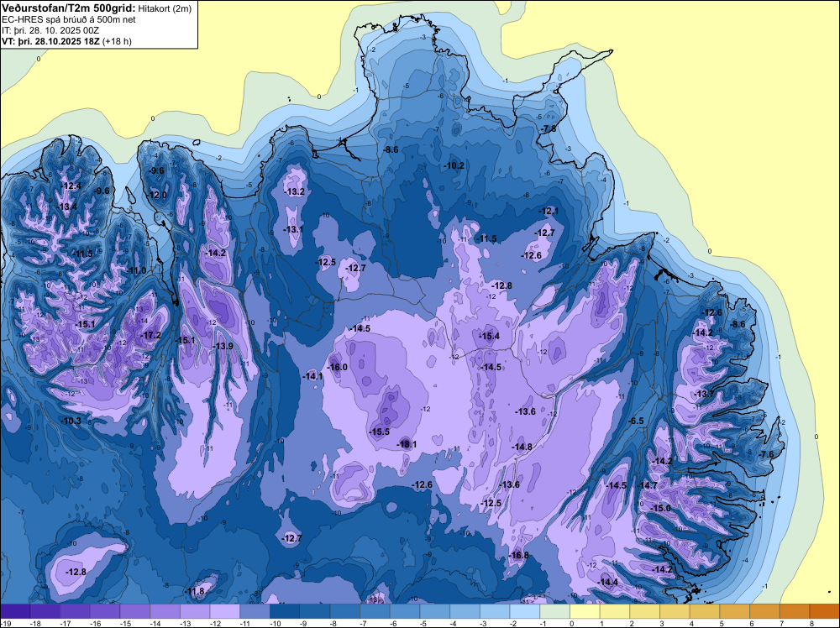Screen dimensions: 840x628
Task: Click the -11.8 temperature label
Action: click(x=195, y=592)
